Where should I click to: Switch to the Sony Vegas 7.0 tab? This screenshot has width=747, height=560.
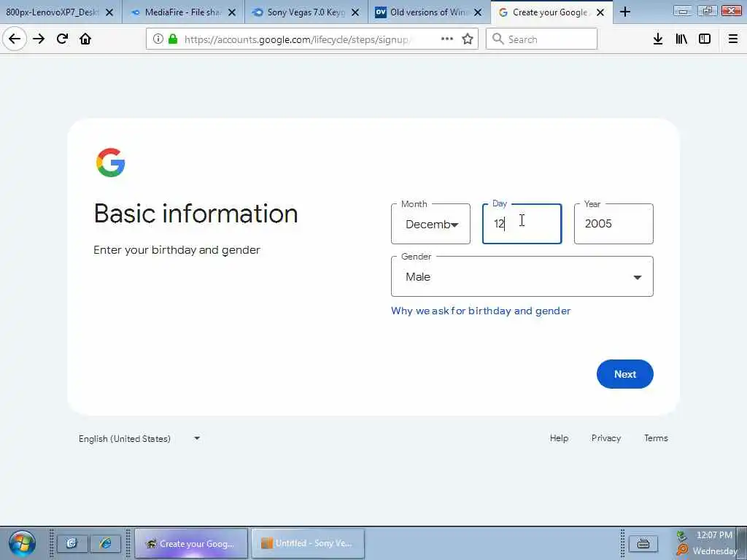[x=306, y=12]
